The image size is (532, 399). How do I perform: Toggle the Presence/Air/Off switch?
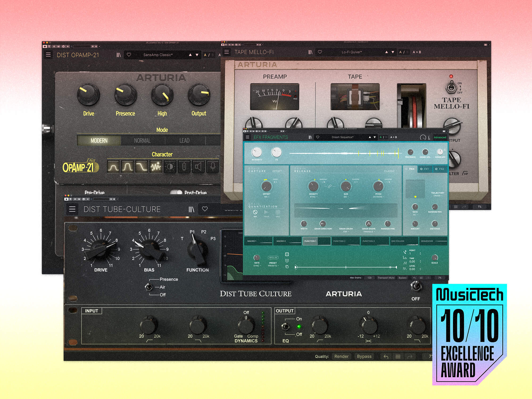click(149, 287)
